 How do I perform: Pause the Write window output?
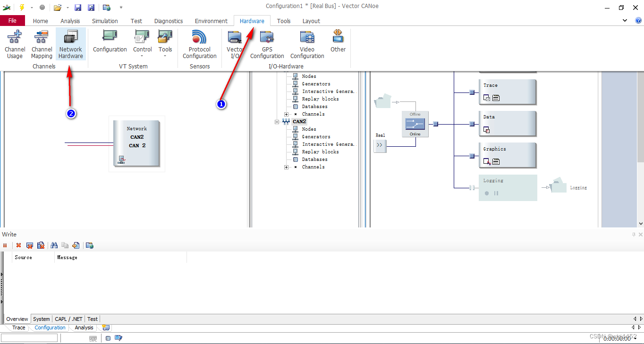pos(5,245)
